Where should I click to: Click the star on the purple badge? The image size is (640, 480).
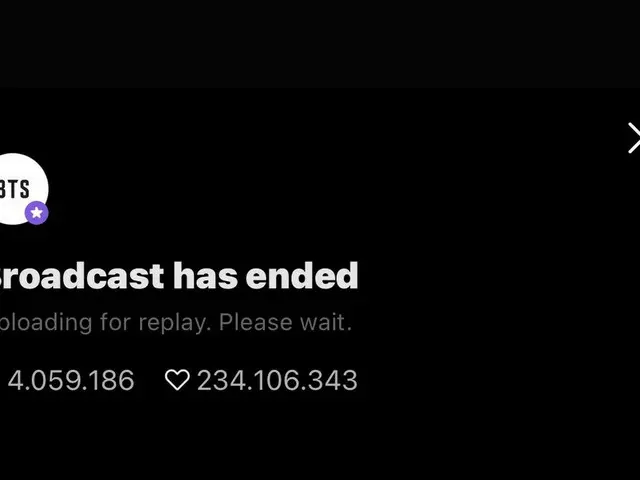click(37, 212)
